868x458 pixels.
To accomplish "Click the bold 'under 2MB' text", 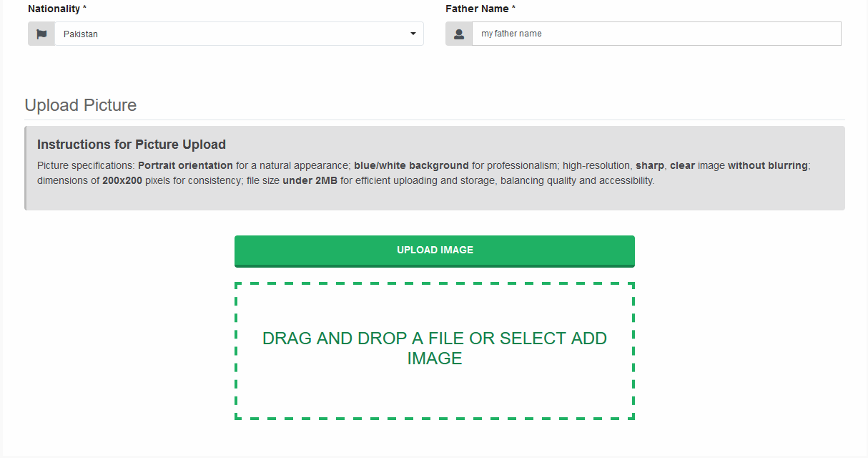I will (x=310, y=180).
